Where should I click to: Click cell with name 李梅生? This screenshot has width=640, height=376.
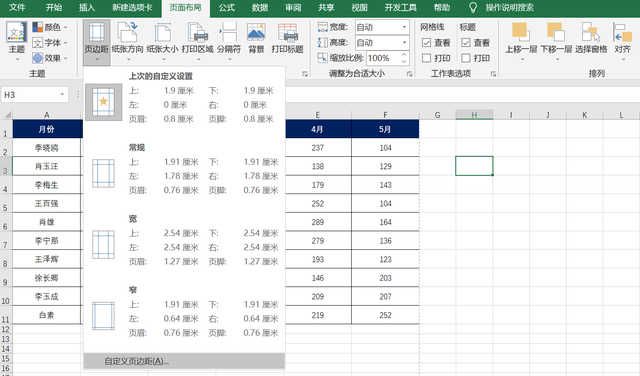click(47, 185)
